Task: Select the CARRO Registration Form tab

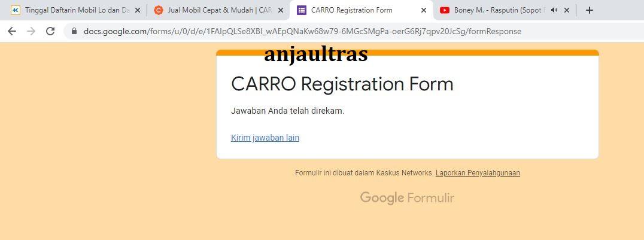Action: tap(362, 10)
